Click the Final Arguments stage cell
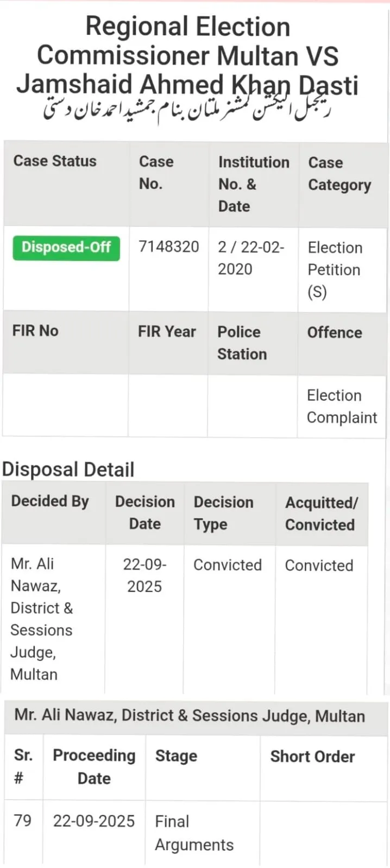This screenshot has height=868, width=390. click(194, 833)
